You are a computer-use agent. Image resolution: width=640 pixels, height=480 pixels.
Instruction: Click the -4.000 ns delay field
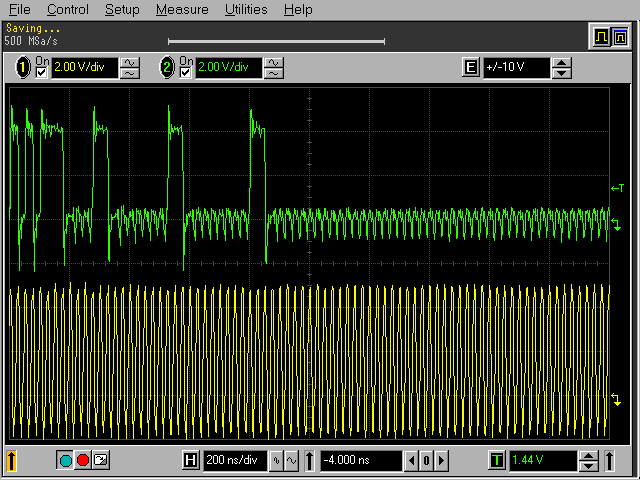tap(361, 460)
